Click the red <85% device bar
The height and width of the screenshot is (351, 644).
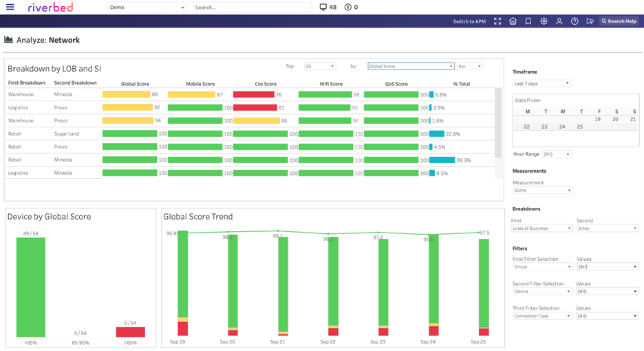(130, 332)
